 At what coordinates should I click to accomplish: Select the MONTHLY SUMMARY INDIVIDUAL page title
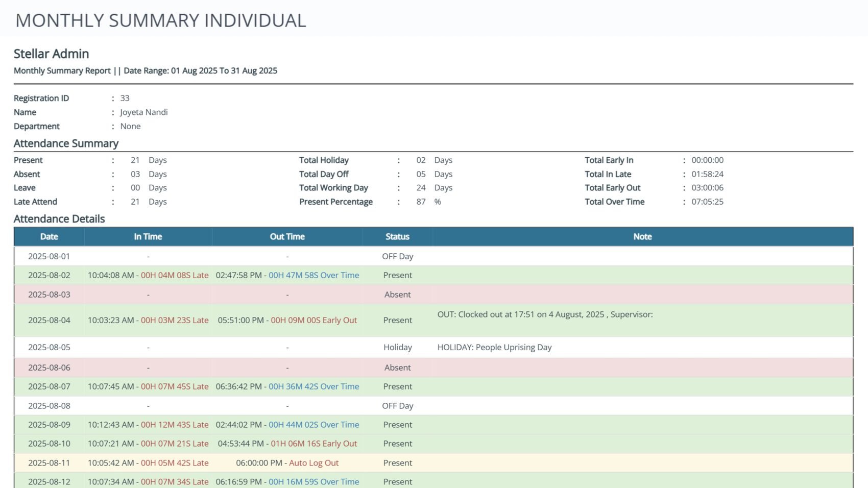(161, 20)
